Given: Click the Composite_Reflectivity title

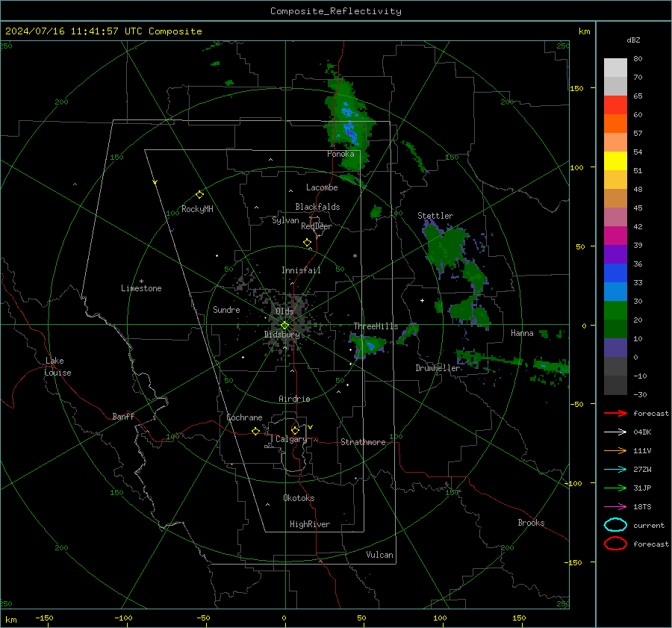Looking at the screenshot, I should coord(335,11).
